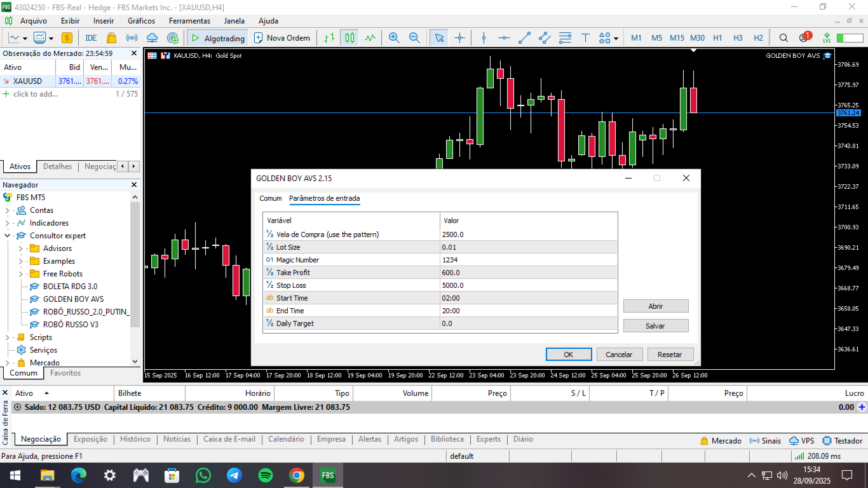868x488 pixels.
Task: Open the Ferramentas menu
Action: pos(189,21)
